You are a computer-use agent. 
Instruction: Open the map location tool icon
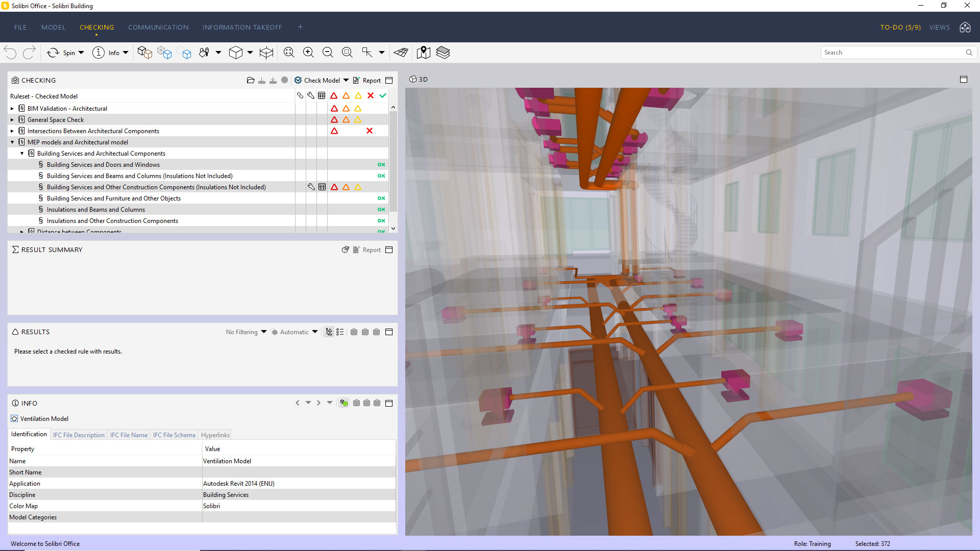click(x=424, y=53)
